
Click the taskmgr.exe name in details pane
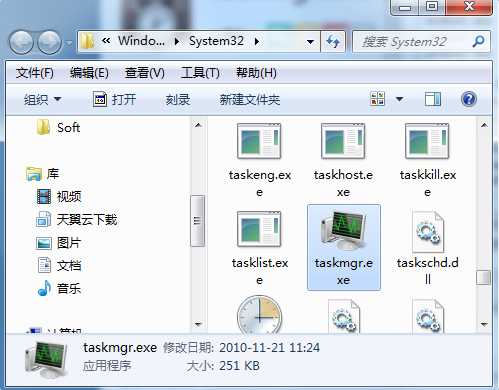[120, 348]
